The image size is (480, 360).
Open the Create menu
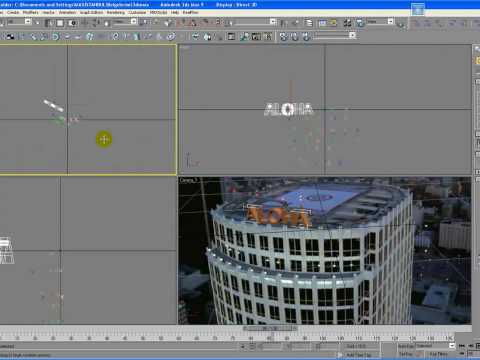coord(13,12)
